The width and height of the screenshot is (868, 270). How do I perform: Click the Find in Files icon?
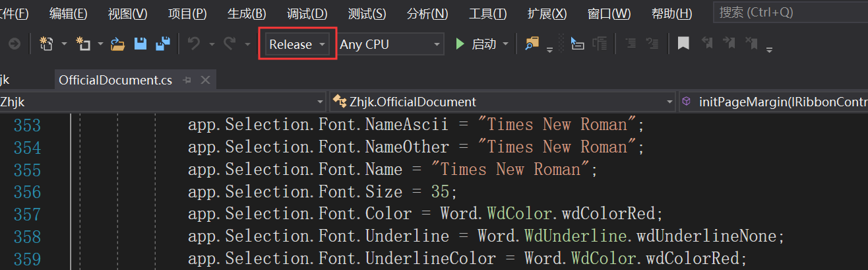[x=532, y=44]
